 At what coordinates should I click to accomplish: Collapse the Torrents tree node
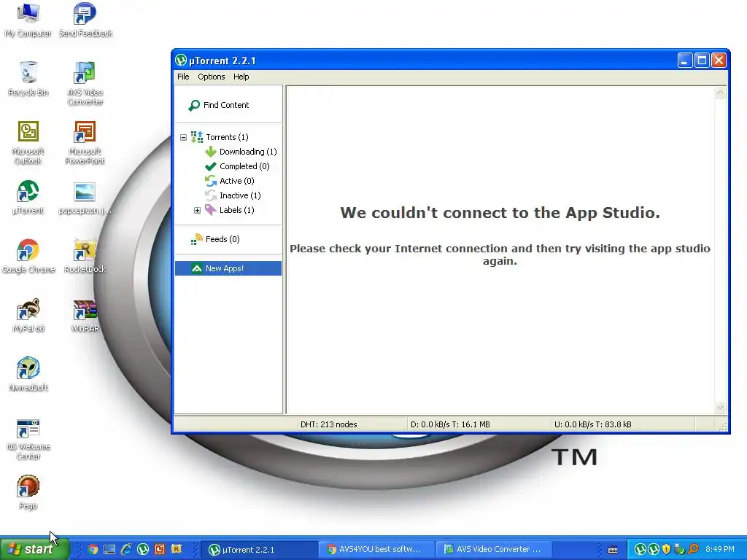click(x=183, y=137)
